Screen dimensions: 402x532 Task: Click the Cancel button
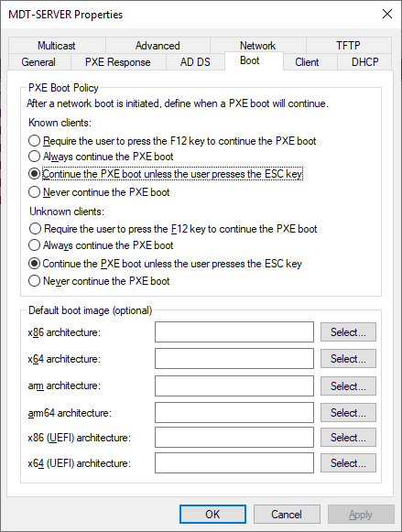(x=287, y=514)
